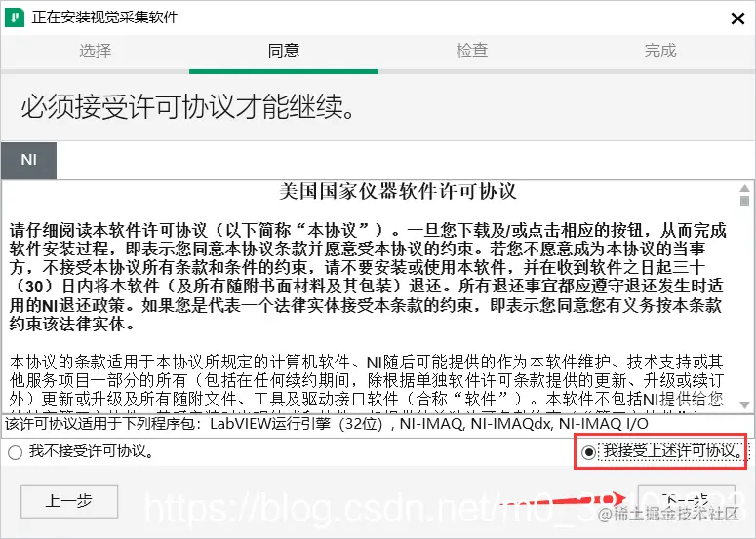Viewport: 756px width, 539px height.
Task: Switch to the 选择 step tab
Action: click(x=95, y=51)
